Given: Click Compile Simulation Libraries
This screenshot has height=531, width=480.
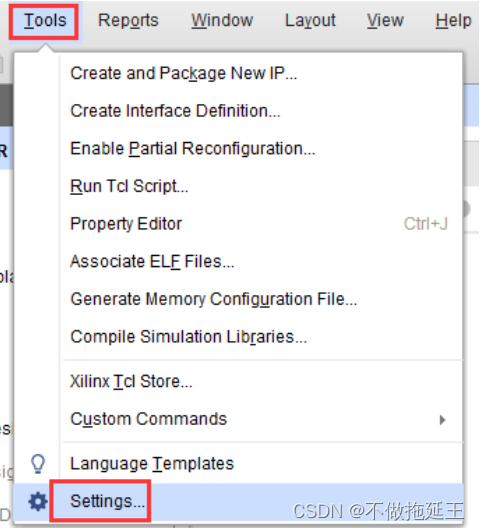Looking at the screenshot, I should coord(238,337).
